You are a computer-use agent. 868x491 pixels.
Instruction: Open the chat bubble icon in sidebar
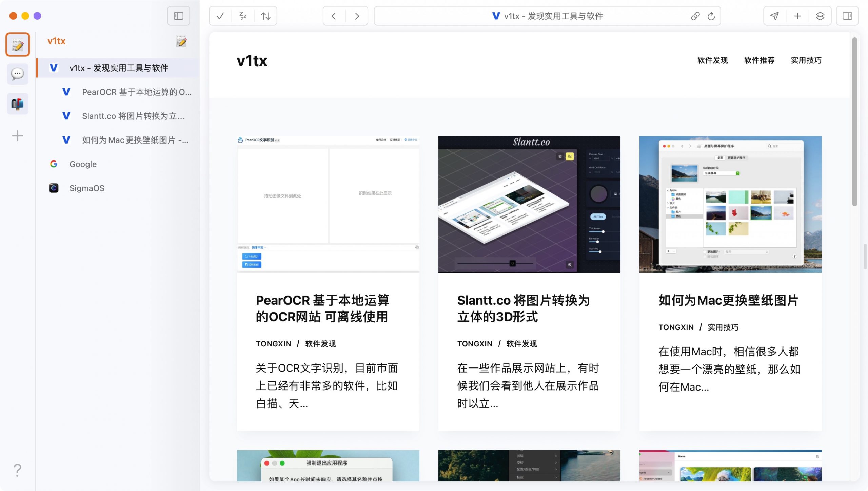coord(17,74)
